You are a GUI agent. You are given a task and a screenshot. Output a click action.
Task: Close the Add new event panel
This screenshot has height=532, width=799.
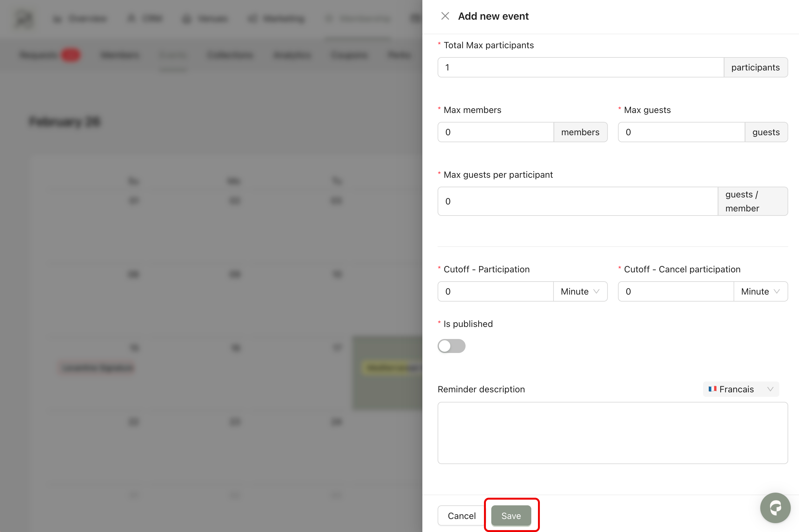(x=445, y=16)
